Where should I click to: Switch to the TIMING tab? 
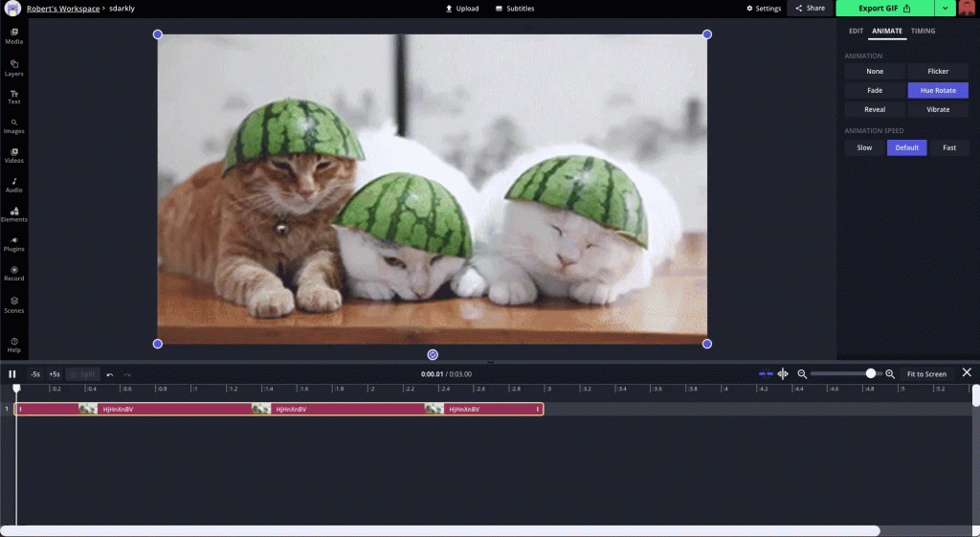point(923,31)
